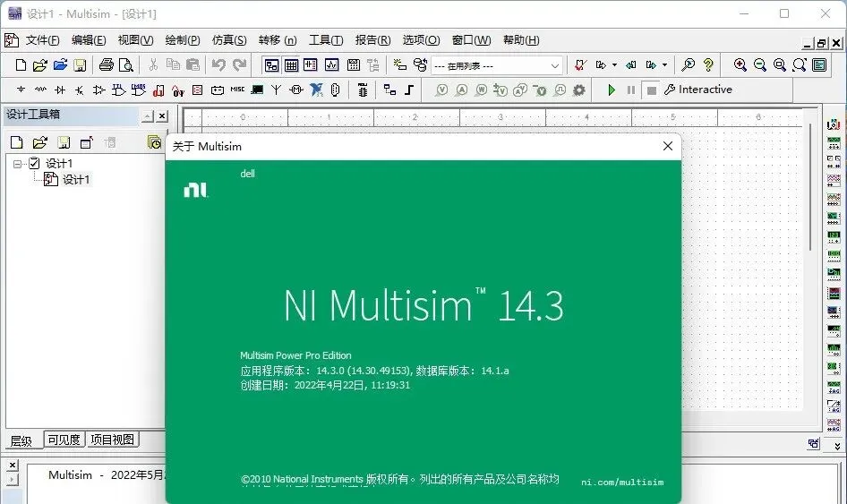Click the schematic vertical scrollbar
The height and width of the screenshot is (504, 847).
[x=809, y=186]
